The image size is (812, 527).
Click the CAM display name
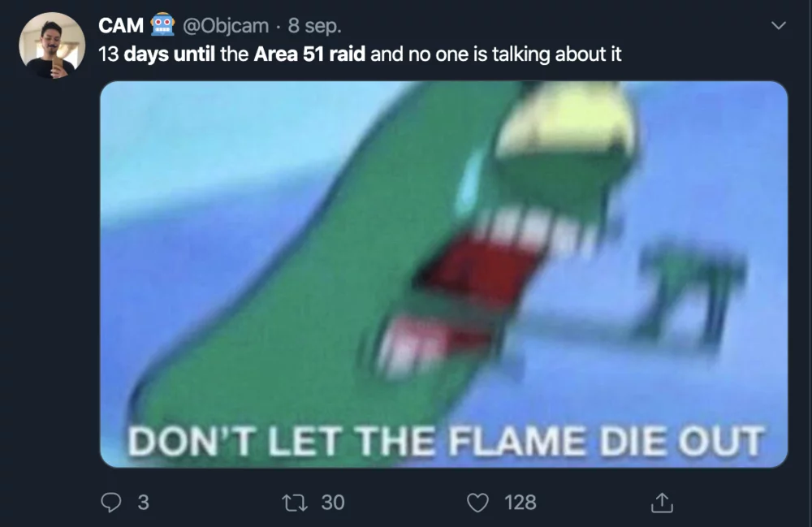(x=121, y=25)
